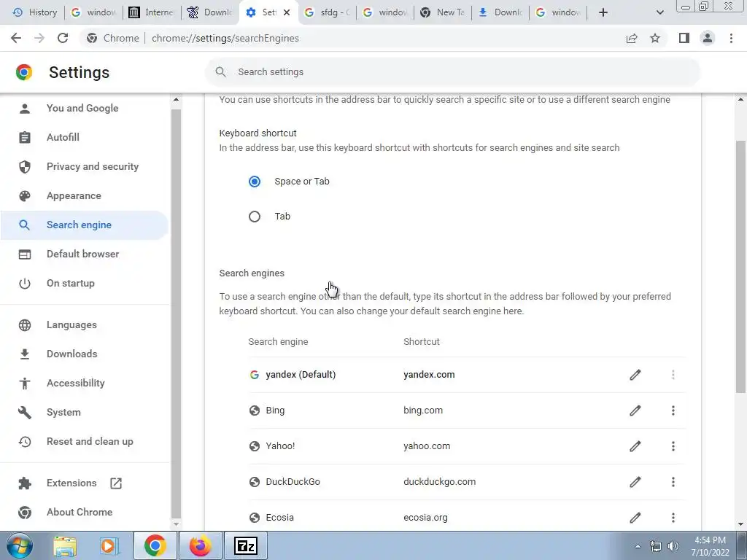Open the Search engine settings section
The image size is (747, 560).
(85, 225)
